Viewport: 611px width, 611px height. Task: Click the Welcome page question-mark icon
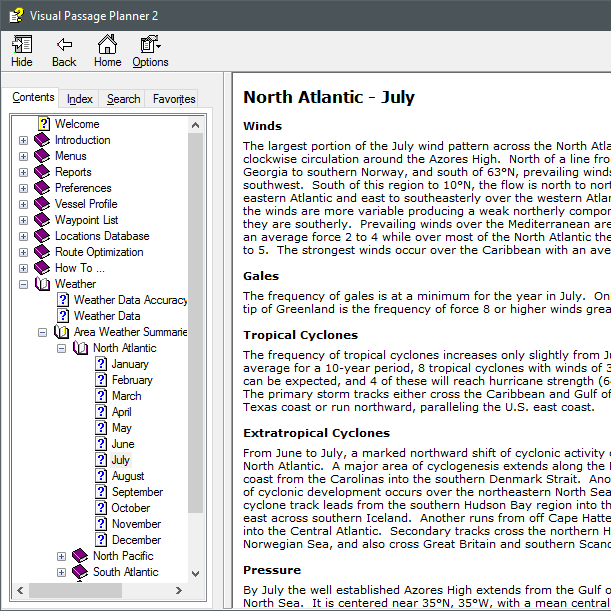point(43,124)
